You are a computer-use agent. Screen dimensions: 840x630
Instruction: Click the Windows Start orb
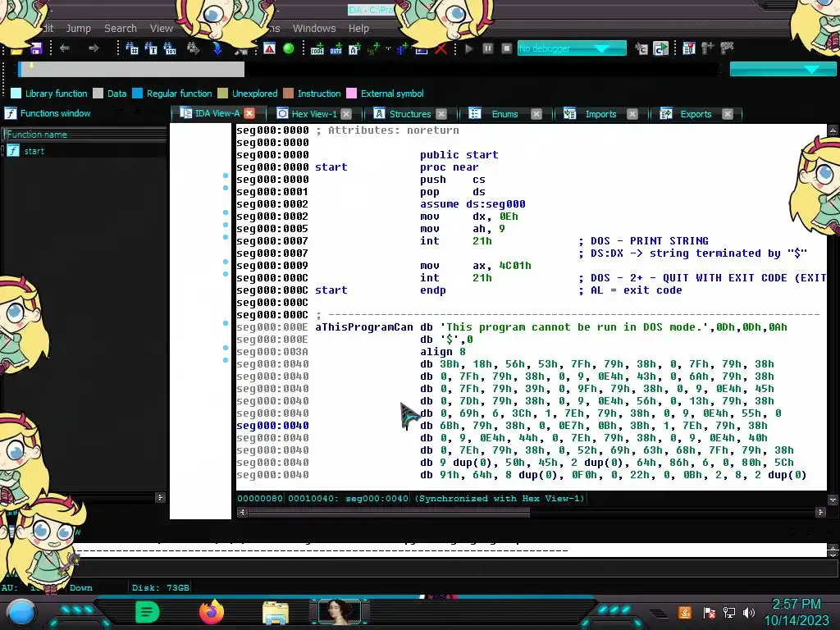21,613
